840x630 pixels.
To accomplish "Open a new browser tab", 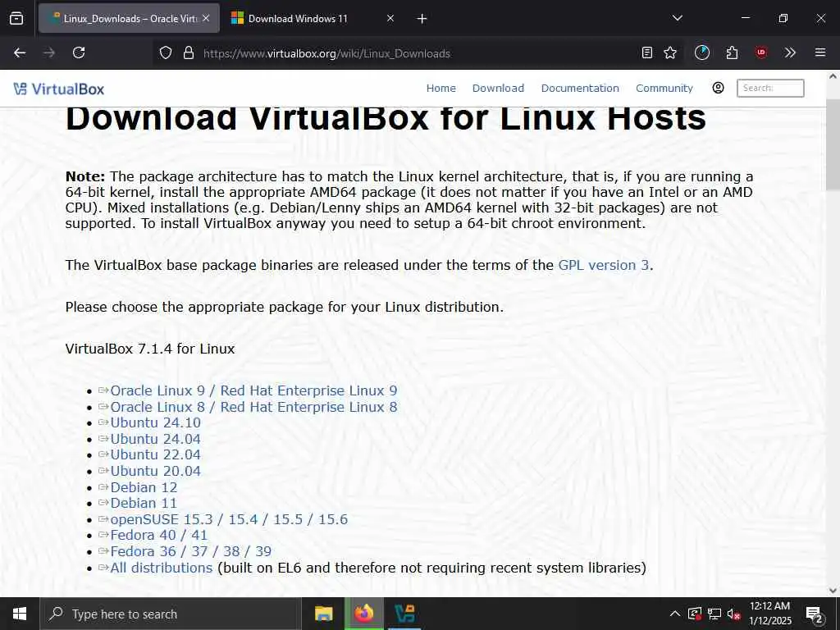I will pos(422,19).
